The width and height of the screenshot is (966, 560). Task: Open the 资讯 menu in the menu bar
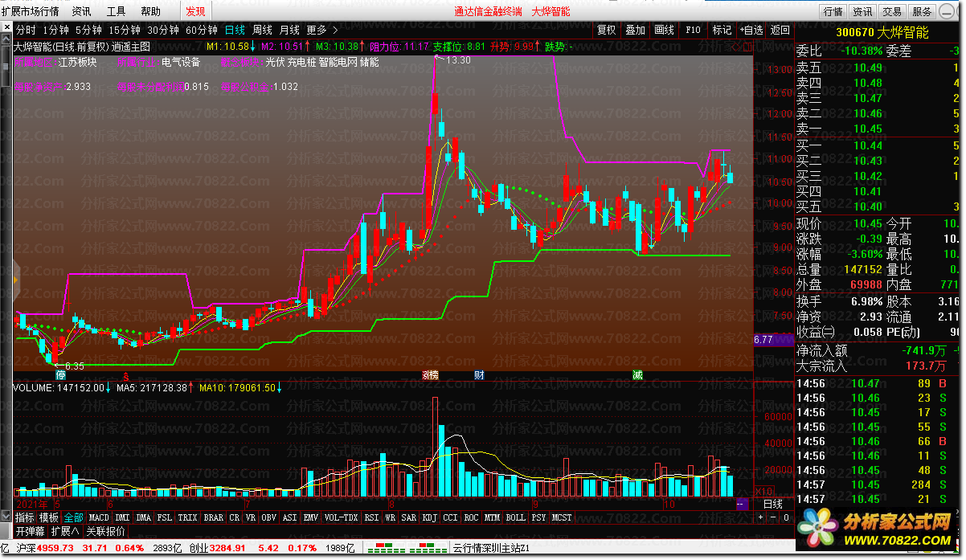point(81,11)
